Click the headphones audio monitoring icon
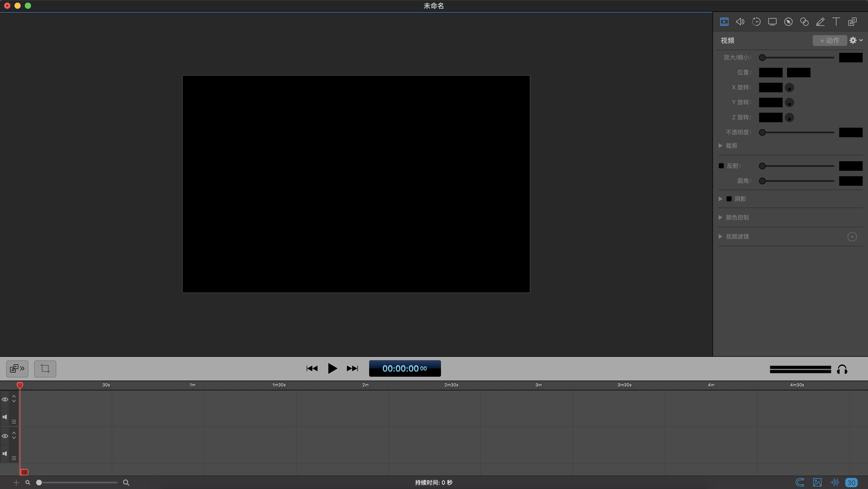Screen dimensions: 868x489 (x=842, y=369)
